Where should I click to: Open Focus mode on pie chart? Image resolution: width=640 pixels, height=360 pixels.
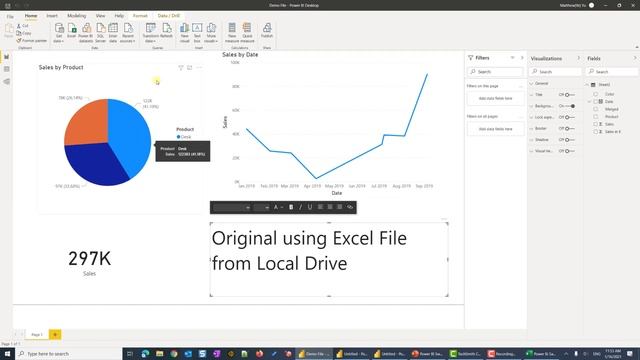pos(190,68)
